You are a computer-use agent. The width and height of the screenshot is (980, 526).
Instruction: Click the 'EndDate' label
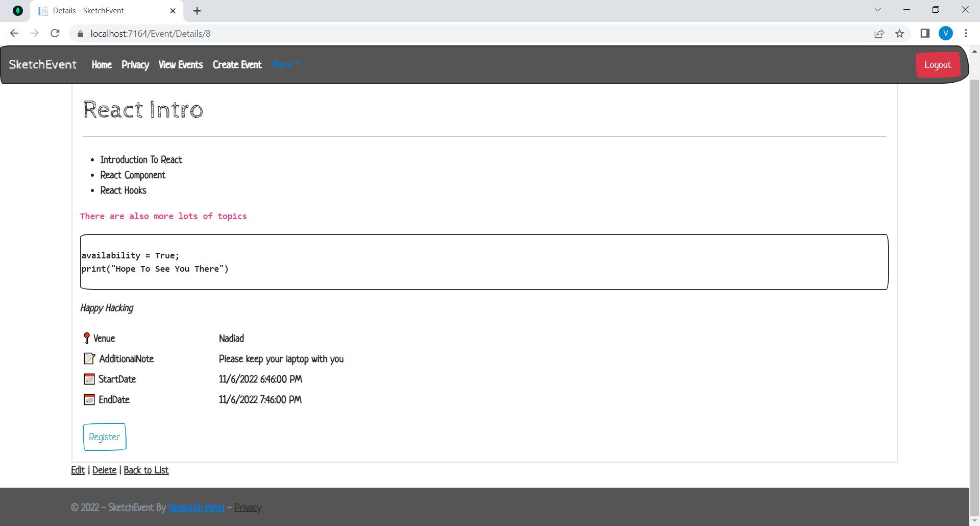point(114,399)
